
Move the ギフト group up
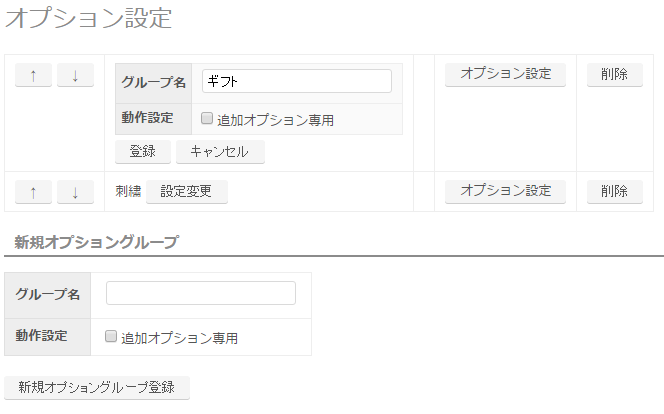(33, 75)
